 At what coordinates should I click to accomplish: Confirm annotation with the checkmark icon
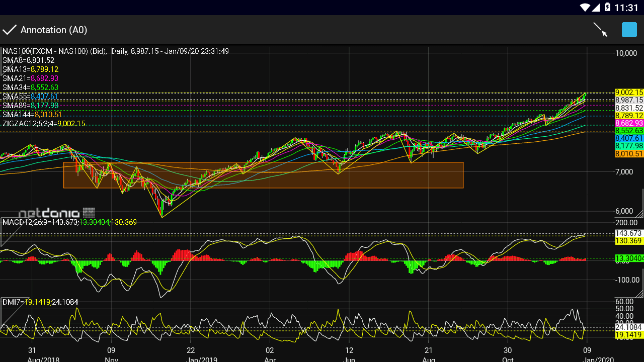coord(10,30)
